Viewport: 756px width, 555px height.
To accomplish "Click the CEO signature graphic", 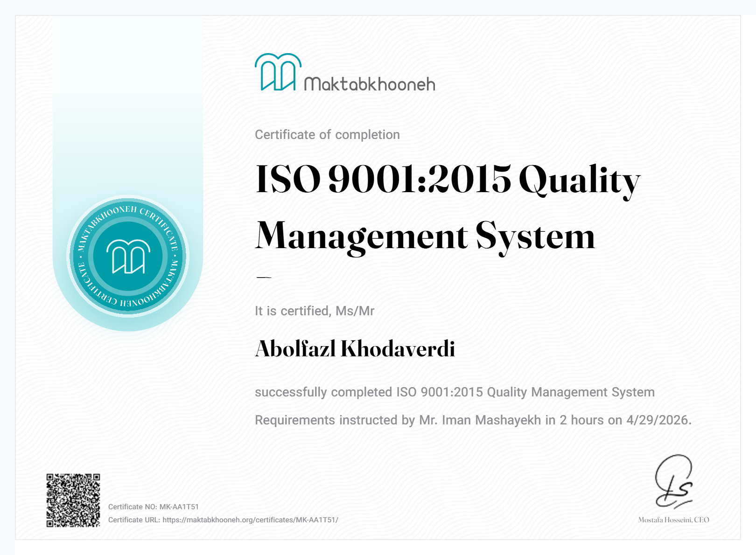I will 674,481.
